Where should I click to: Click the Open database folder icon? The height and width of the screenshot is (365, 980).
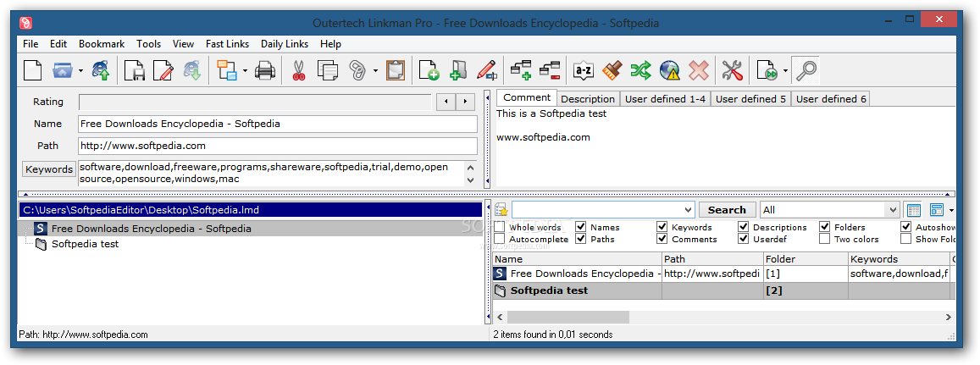click(x=63, y=70)
